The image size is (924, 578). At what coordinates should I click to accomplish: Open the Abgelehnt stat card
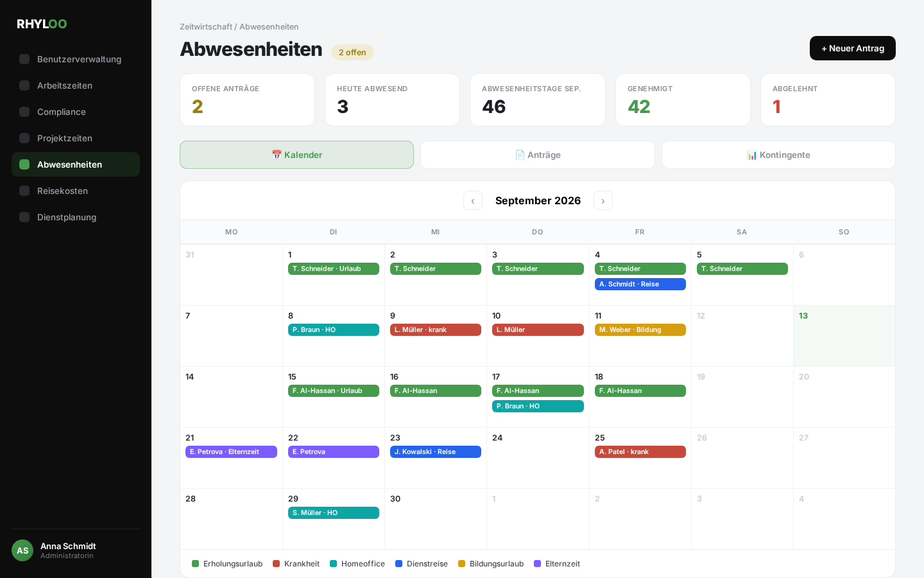[828, 100]
